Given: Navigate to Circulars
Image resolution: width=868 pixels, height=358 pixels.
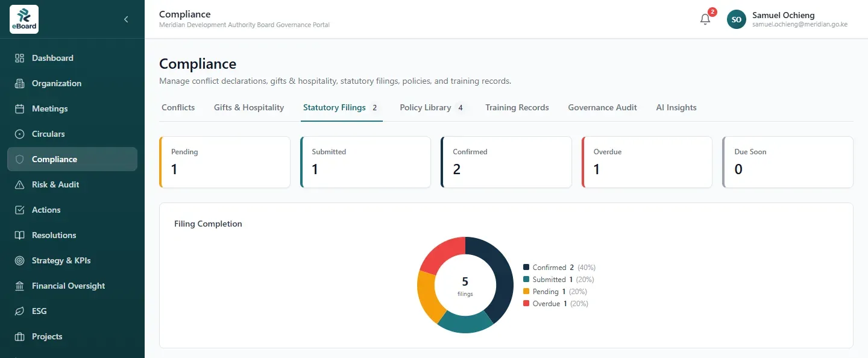Looking at the screenshot, I should (72, 134).
